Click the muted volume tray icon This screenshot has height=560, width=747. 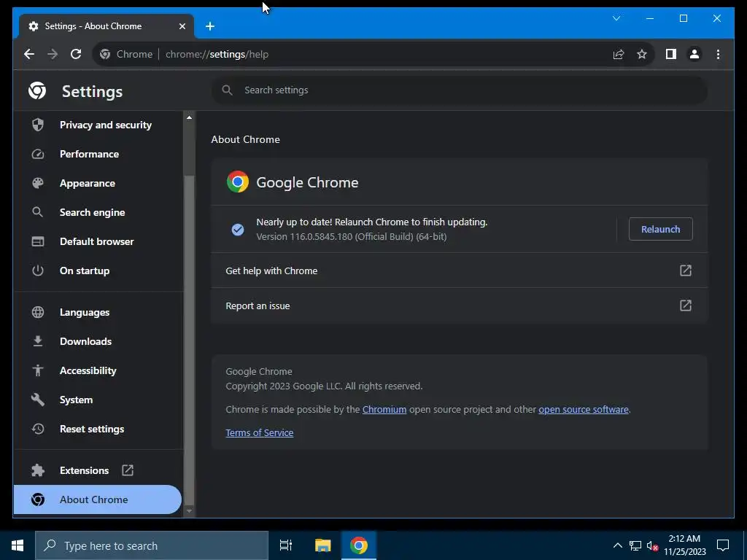coord(652,545)
